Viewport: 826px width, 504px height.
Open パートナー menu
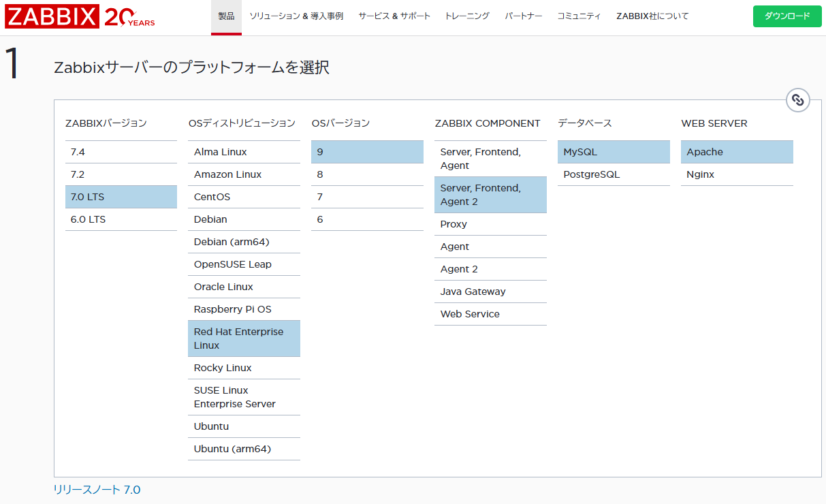[x=524, y=16]
